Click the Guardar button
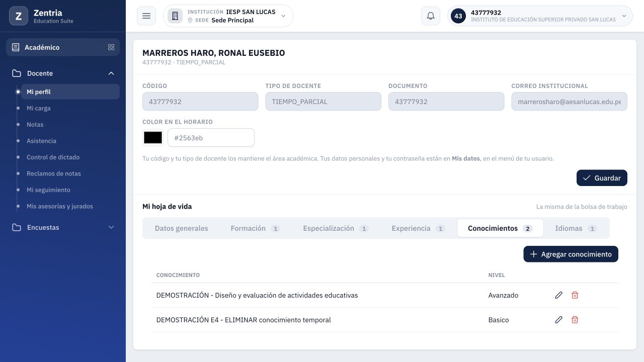 coord(602,178)
